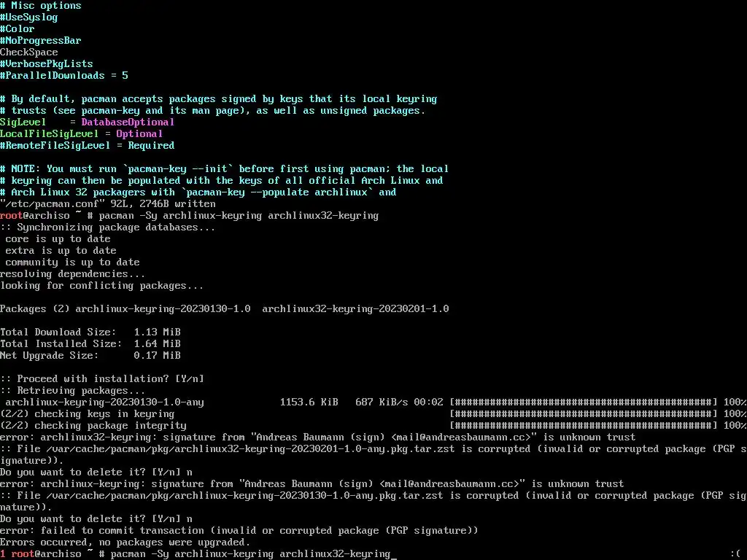Select the magenta "Optional" value
The image size is (747, 560).
pos(139,134)
